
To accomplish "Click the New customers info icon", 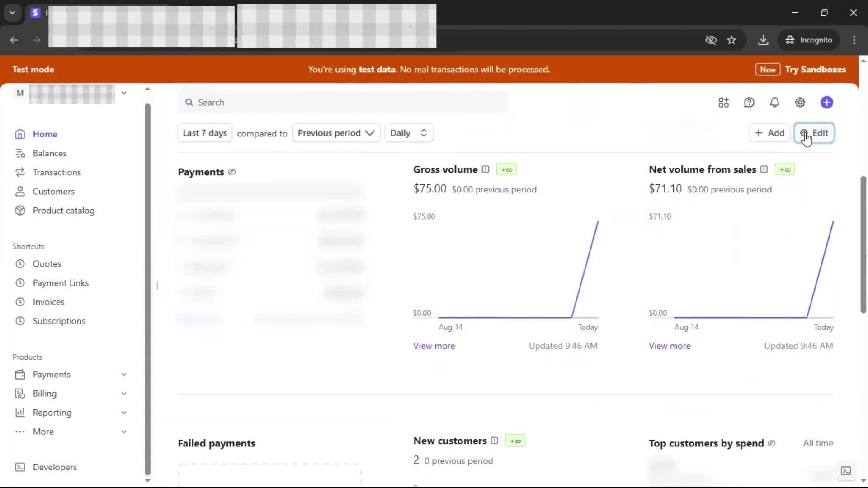I will pos(494,441).
